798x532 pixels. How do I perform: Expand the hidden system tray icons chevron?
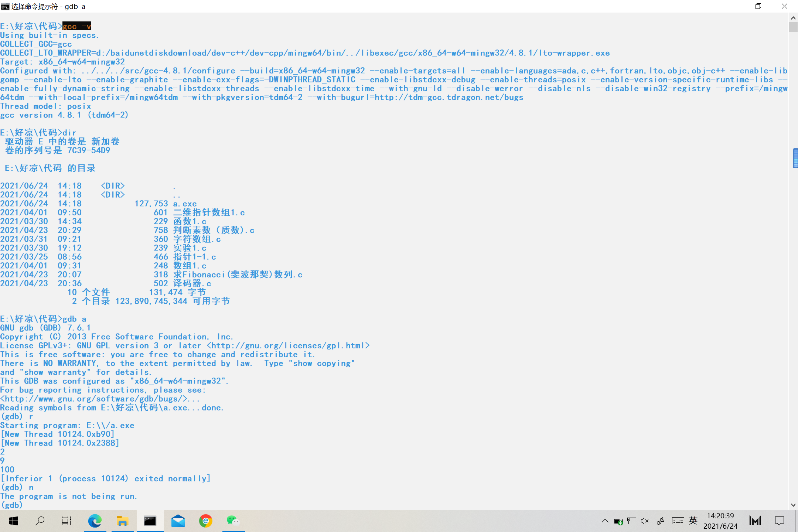(605, 521)
